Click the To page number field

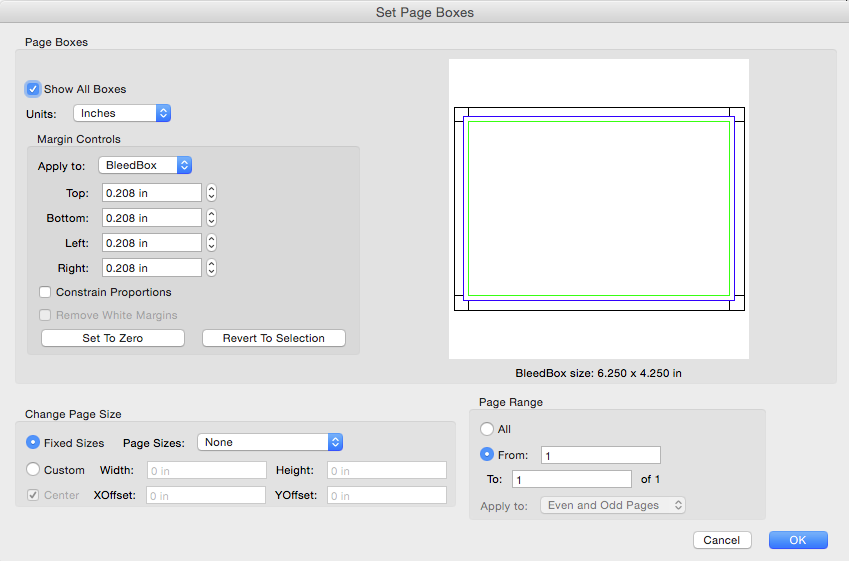(572, 479)
